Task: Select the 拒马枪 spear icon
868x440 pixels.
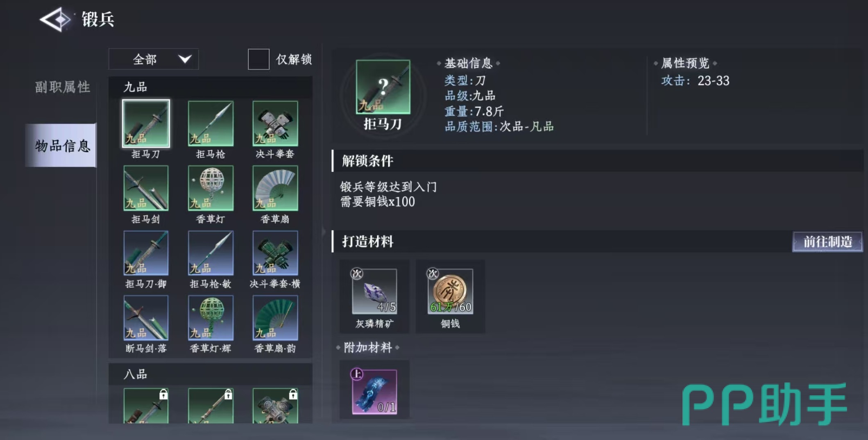Action: pos(211,123)
